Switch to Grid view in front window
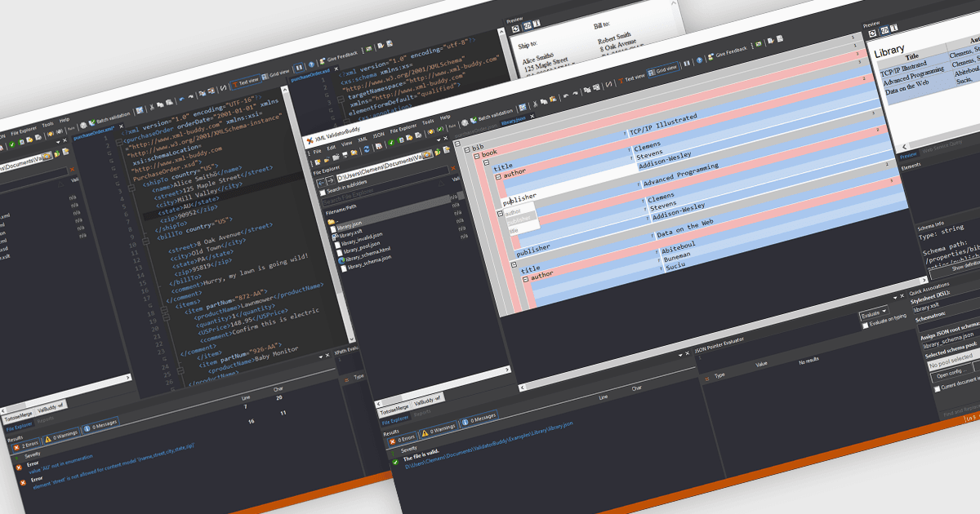 (x=662, y=70)
